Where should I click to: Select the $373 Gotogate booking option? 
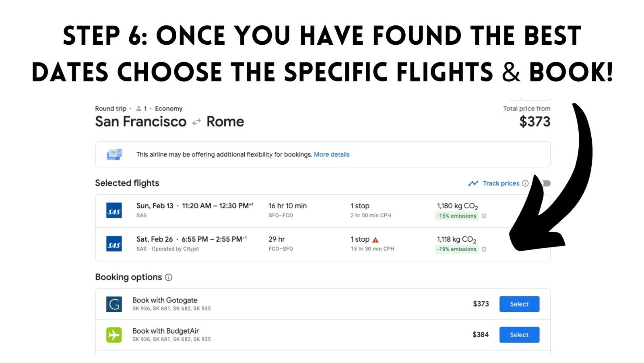tap(519, 304)
